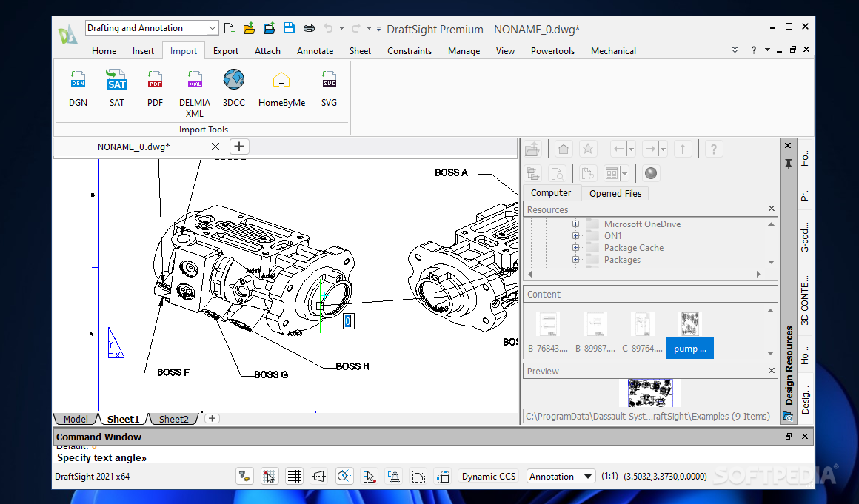This screenshot has width=859, height=504.
Task: Open favorites star in Design Resources
Action: point(588,149)
